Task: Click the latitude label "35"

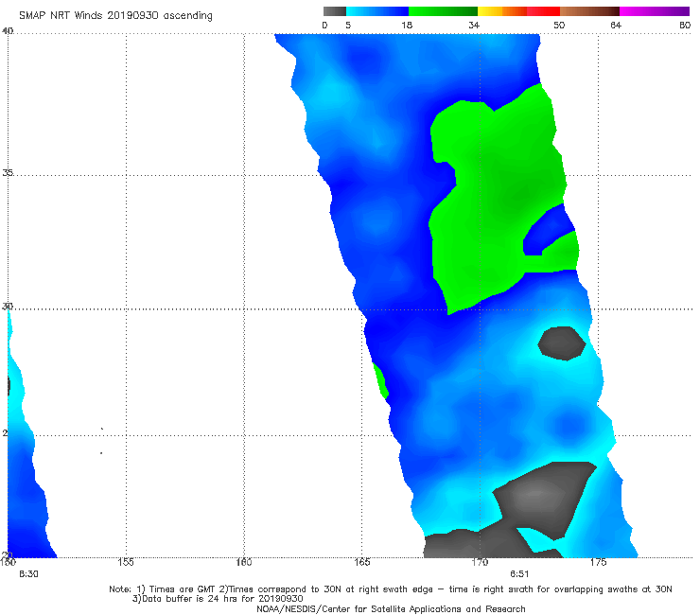Action: [x=8, y=172]
